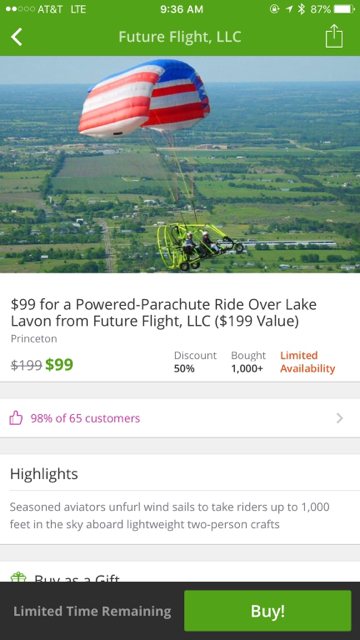This screenshot has width=360, height=640.
Task: Tap the $99 deal title text
Action: coord(164,313)
